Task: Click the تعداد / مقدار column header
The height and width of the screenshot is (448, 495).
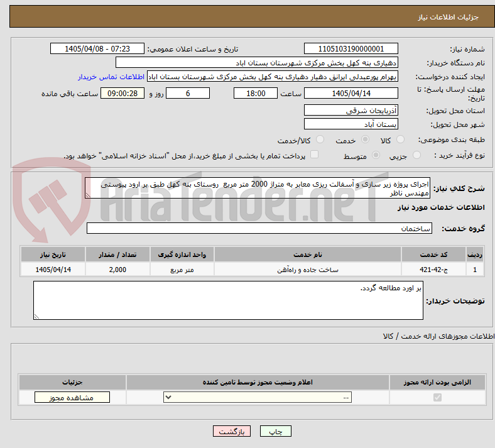Action: [x=117, y=254]
